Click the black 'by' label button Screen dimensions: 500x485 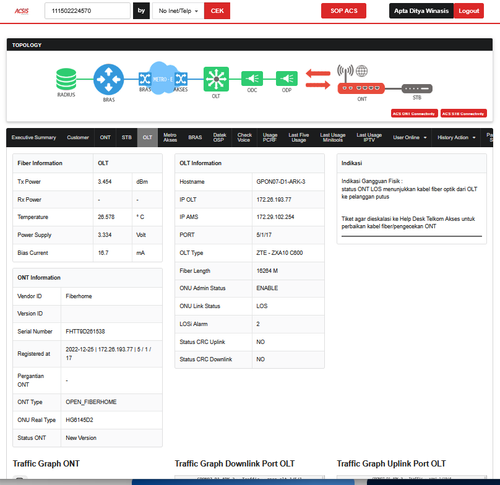pyautogui.click(x=141, y=11)
